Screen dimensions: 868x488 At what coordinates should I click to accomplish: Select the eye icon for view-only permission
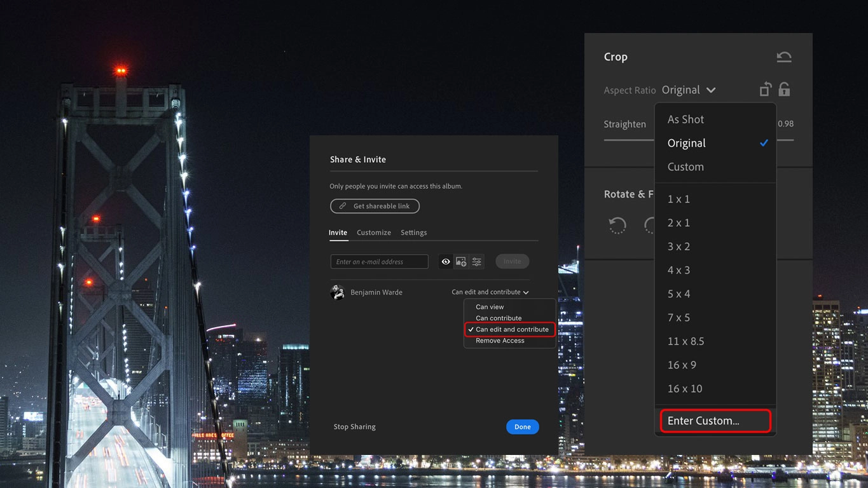tap(446, 262)
